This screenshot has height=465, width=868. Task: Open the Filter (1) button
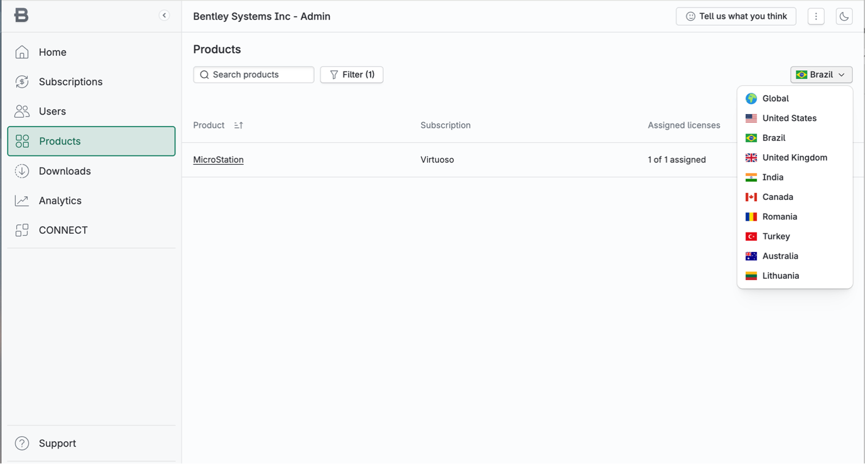click(352, 75)
